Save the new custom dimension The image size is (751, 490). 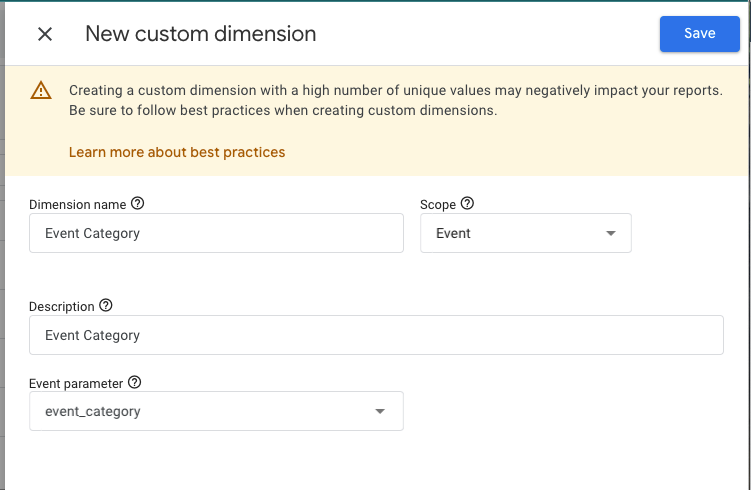700,34
